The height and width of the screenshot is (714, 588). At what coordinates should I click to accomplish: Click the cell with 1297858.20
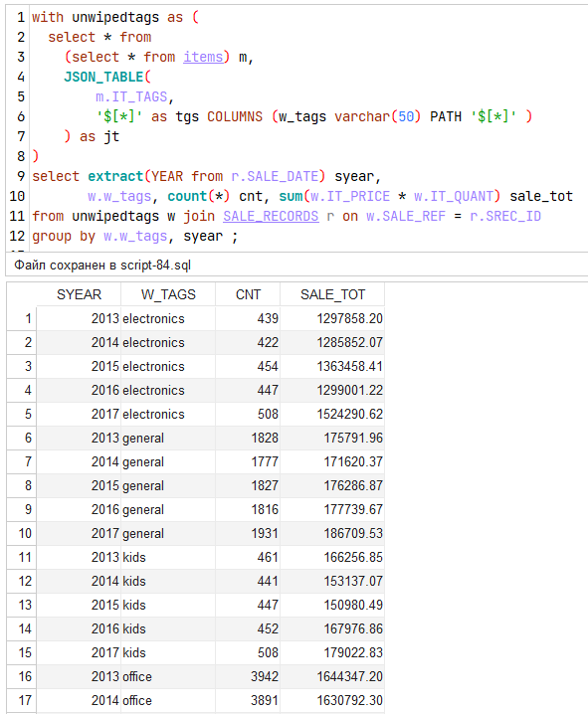point(332,318)
